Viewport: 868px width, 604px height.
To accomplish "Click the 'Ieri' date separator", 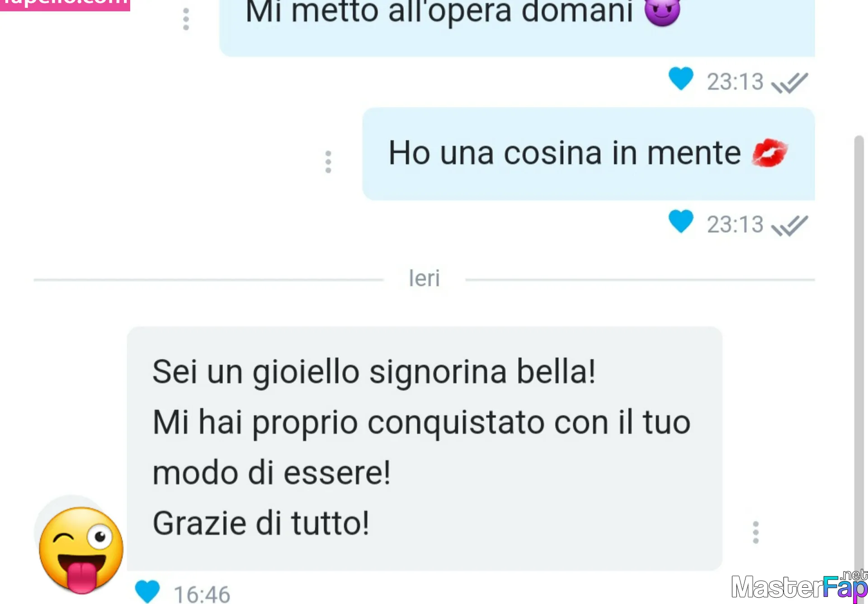I will coord(424,278).
